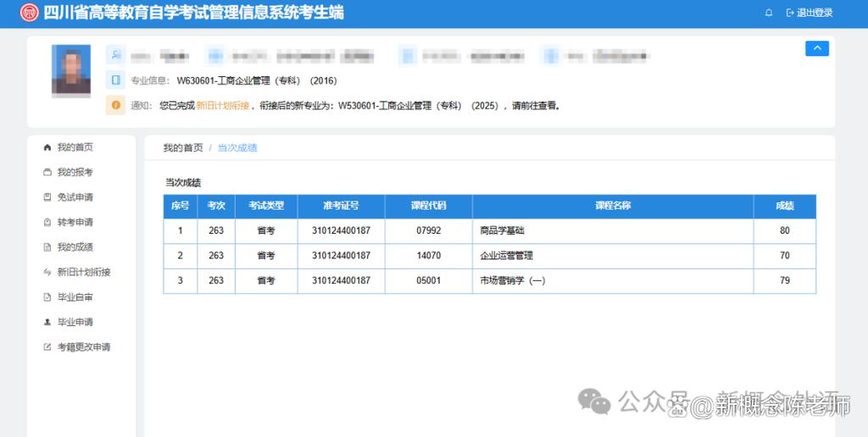This screenshot has width=868, height=437.
Task: Click icon beside 我的成绩
Action: click(47, 247)
